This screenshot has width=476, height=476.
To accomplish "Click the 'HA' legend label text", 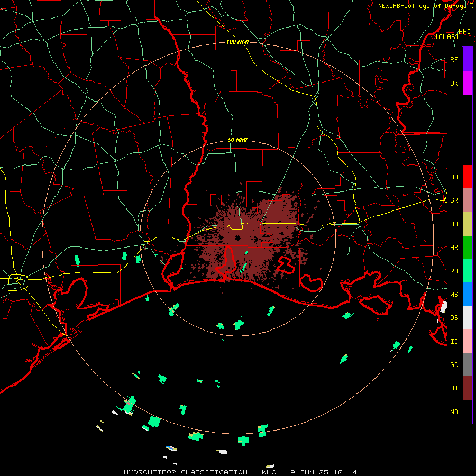I will click(454, 177).
